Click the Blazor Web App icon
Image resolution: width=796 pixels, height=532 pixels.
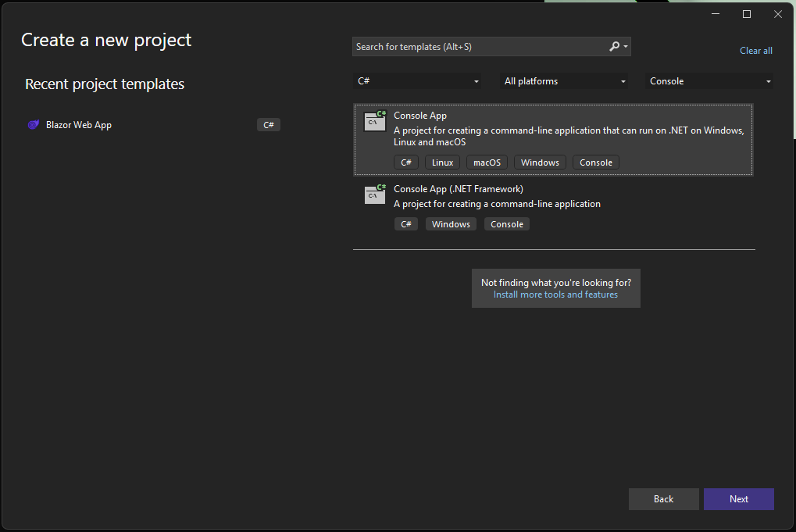(x=34, y=125)
